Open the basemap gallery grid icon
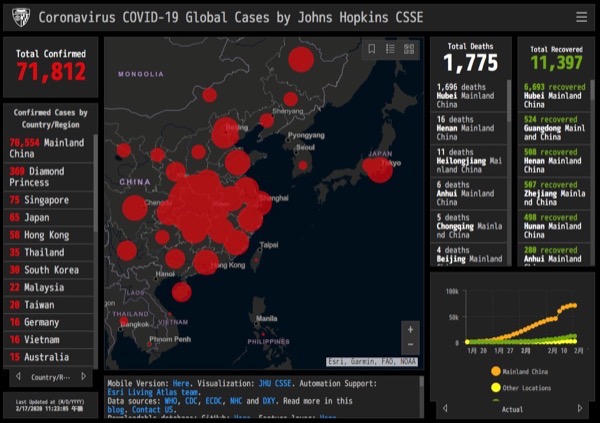The height and width of the screenshot is (423, 600). [409, 49]
